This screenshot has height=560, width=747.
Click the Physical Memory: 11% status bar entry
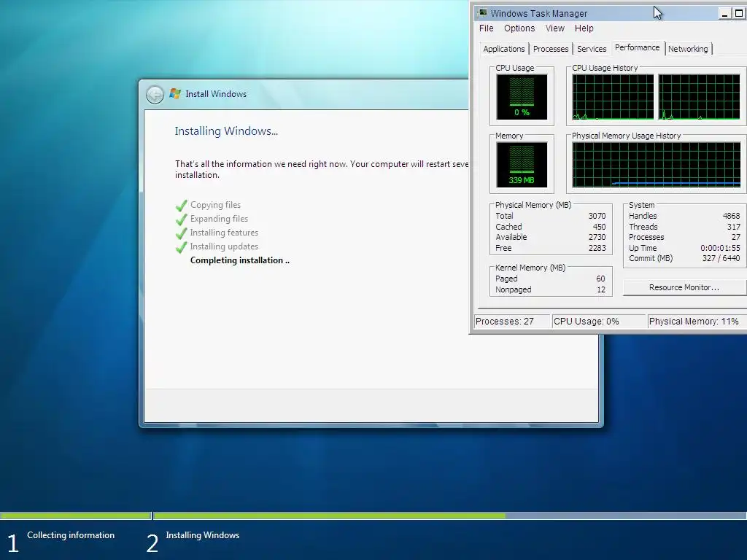[x=697, y=322]
